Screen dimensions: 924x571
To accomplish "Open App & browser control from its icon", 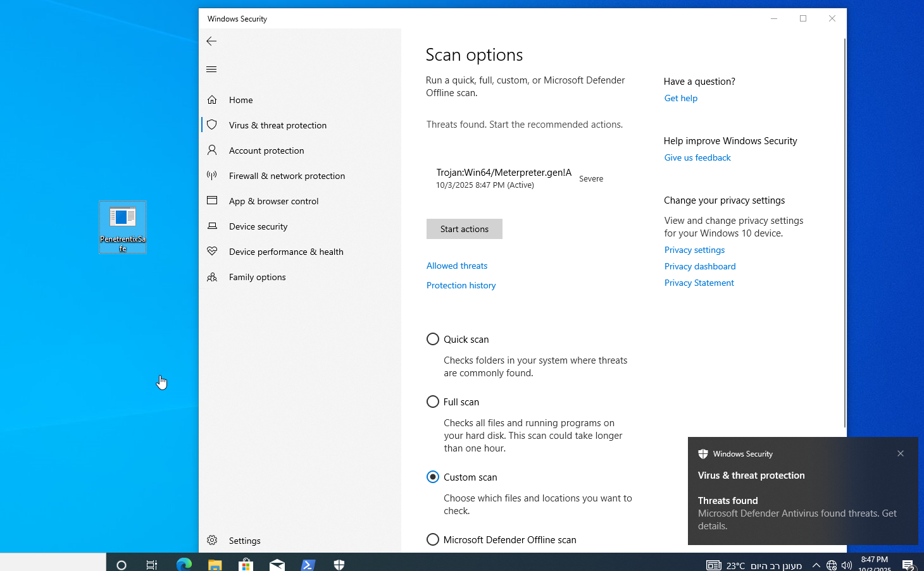I will pos(212,200).
